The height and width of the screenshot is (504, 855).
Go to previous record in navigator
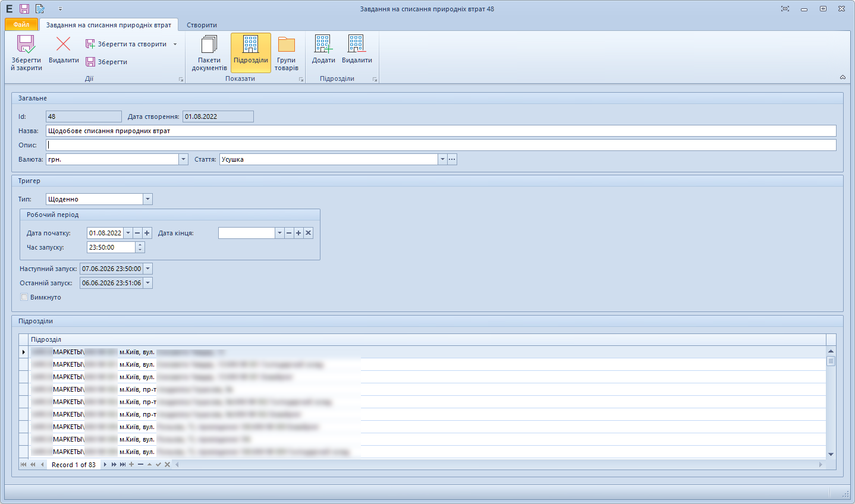tap(42, 465)
